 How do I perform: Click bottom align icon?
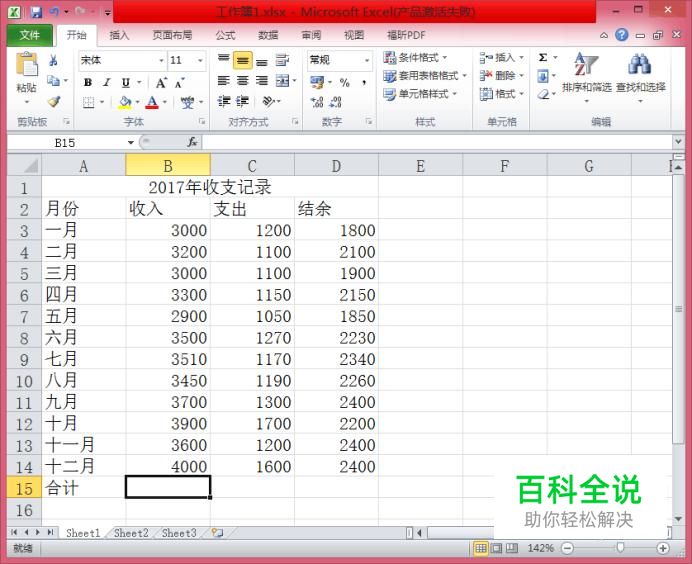click(x=262, y=61)
